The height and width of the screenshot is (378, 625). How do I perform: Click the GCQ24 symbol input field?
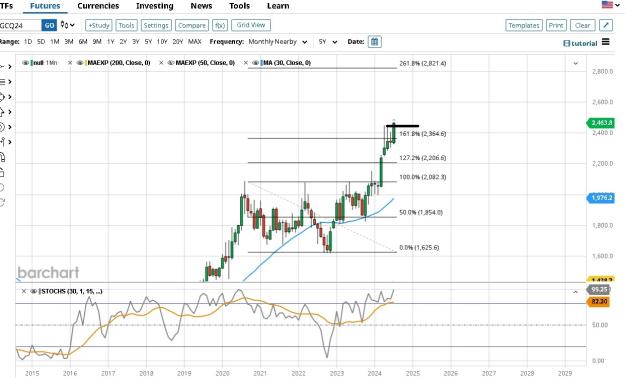[x=20, y=25]
